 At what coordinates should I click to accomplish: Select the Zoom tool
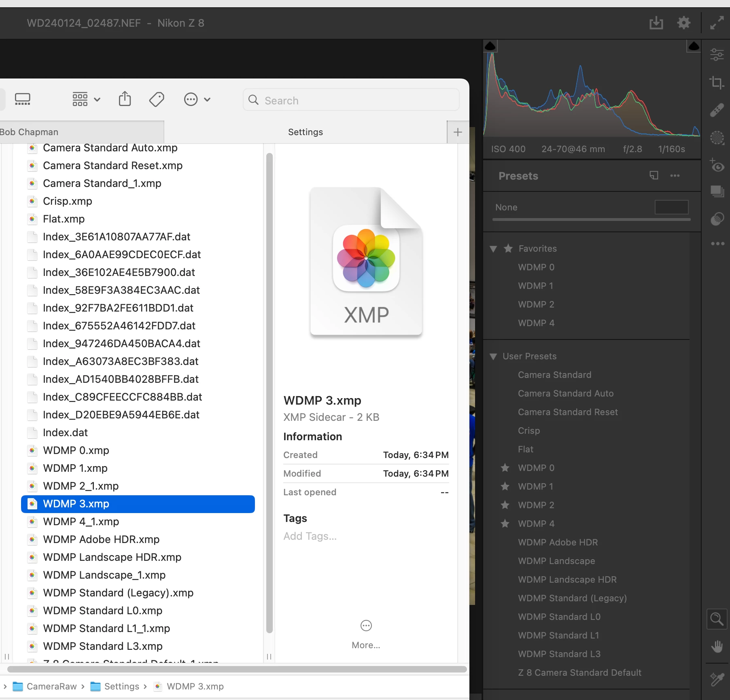[x=717, y=619]
